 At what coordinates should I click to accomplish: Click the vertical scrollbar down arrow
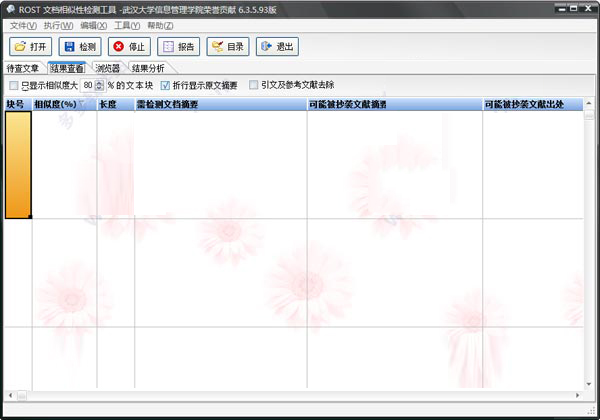tap(589, 384)
